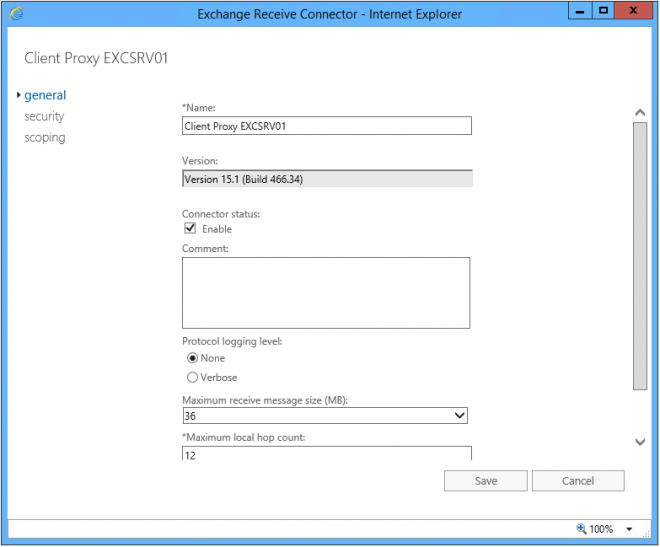
Task: Click the Cancel button
Action: coord(578,481)
